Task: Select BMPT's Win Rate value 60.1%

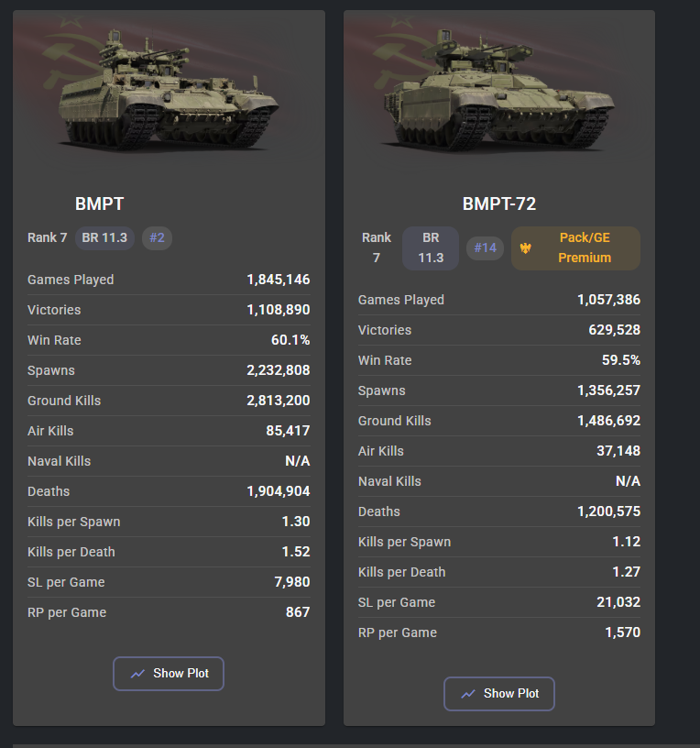Action: click(291, 340)
